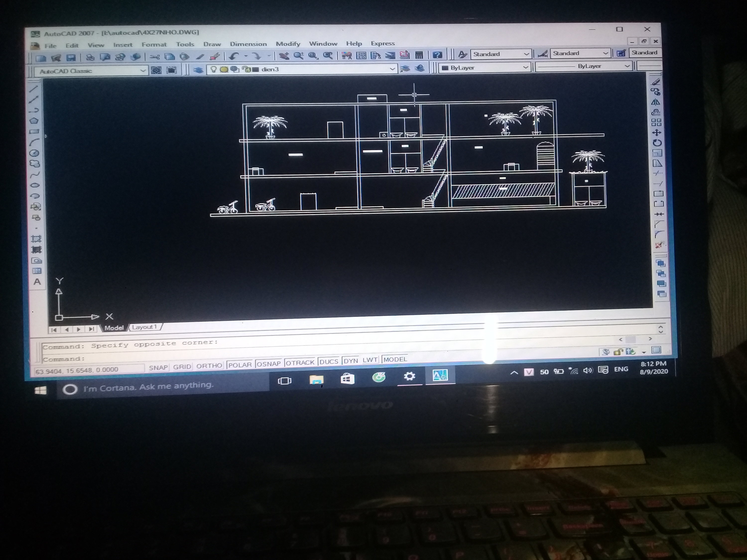
Task: Click the MODEL status bar button
Action: [x=395, y=359]
